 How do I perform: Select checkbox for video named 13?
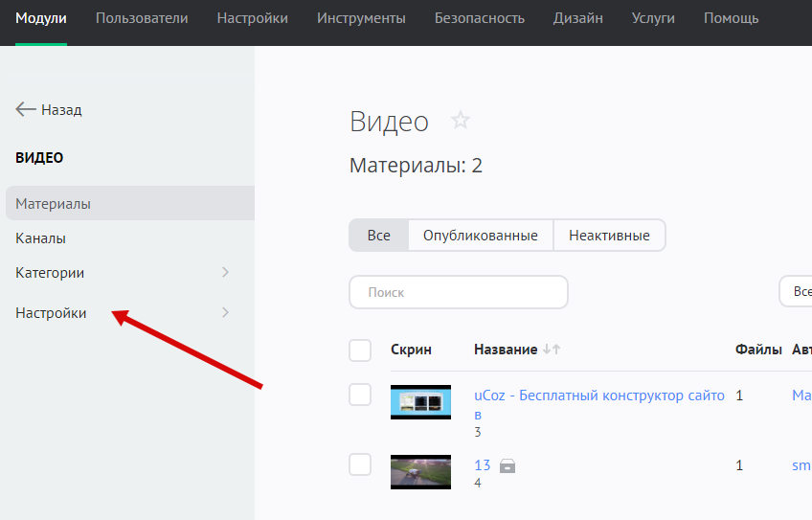click(x=360, y=464)
